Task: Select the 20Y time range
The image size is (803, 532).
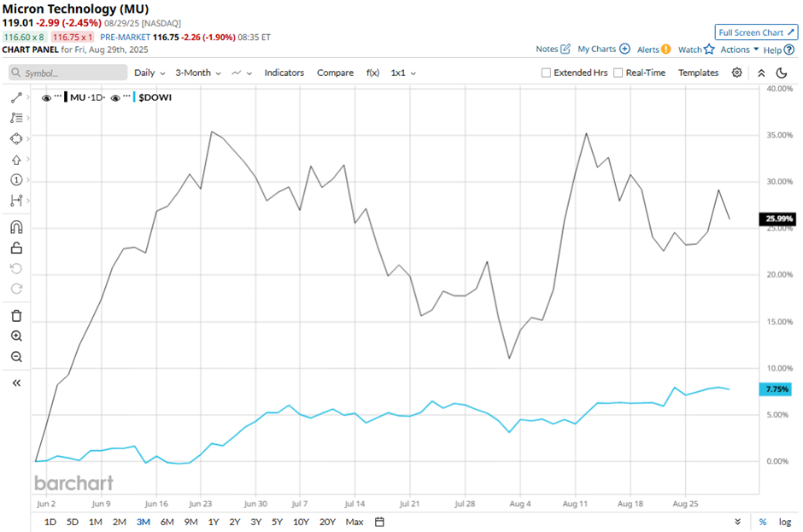Action: [327, 522]
